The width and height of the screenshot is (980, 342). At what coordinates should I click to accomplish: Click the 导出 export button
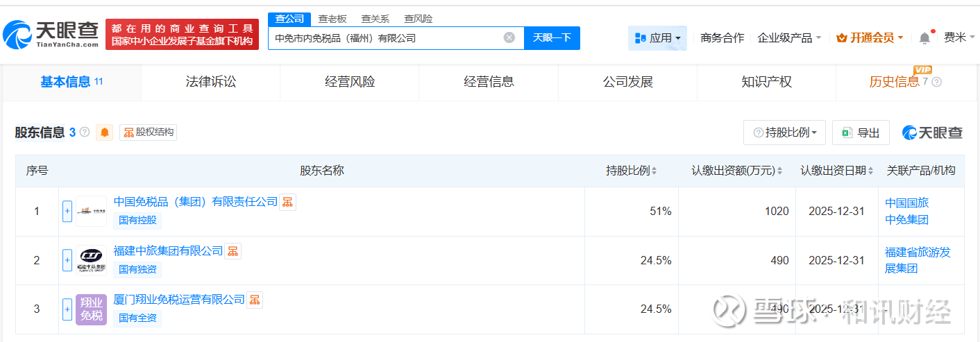[861, 132]
